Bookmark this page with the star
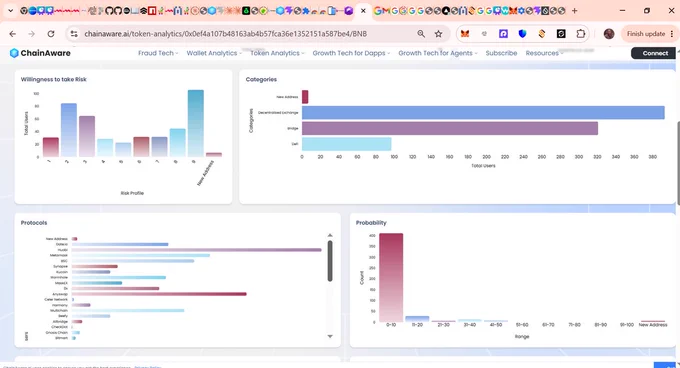The height and width of the screenshot is (368, 680). [438, 34]
